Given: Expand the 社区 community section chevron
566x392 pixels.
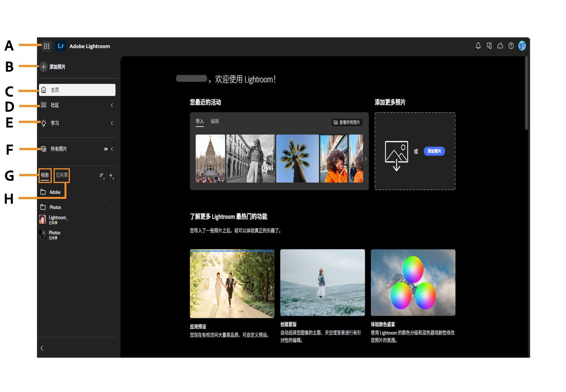Looking at the screenshot, I should pos(112,105).
